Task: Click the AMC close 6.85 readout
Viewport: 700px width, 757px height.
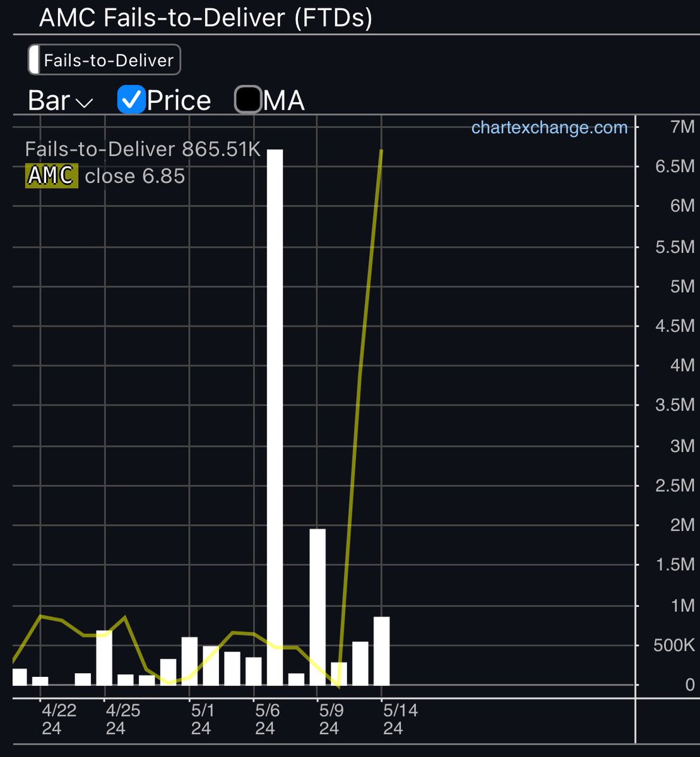Action: click(105, 175)
